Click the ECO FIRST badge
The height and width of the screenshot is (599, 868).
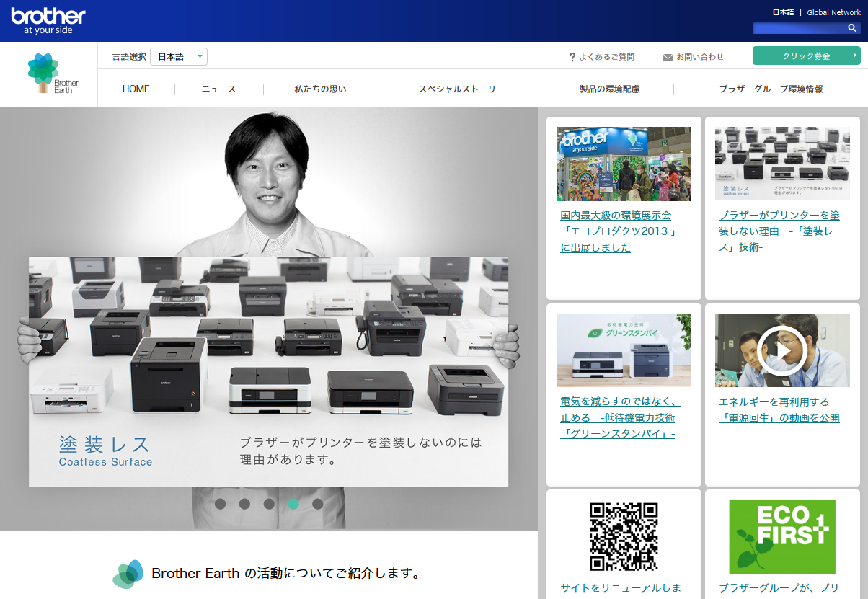pos(782,536)
